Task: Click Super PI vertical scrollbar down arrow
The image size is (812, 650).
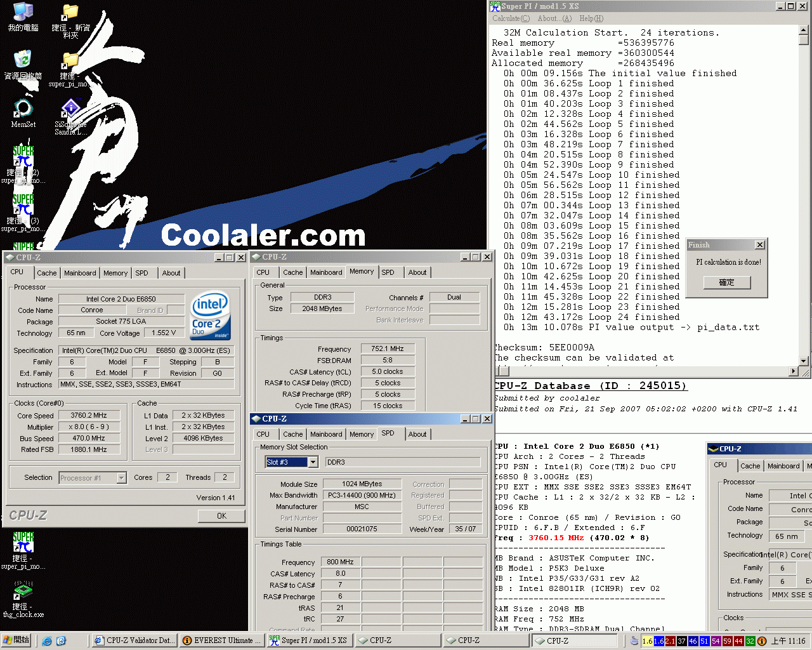Action: 804,361
